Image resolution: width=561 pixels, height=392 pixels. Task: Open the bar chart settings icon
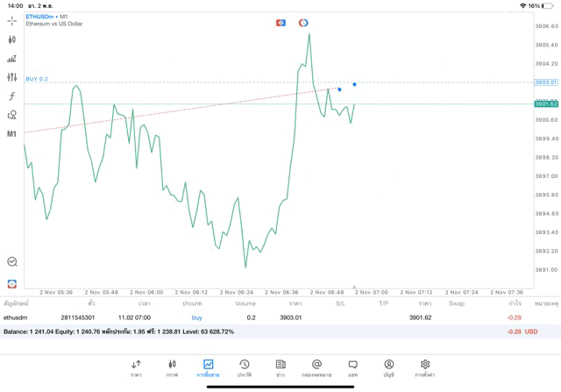12,59
